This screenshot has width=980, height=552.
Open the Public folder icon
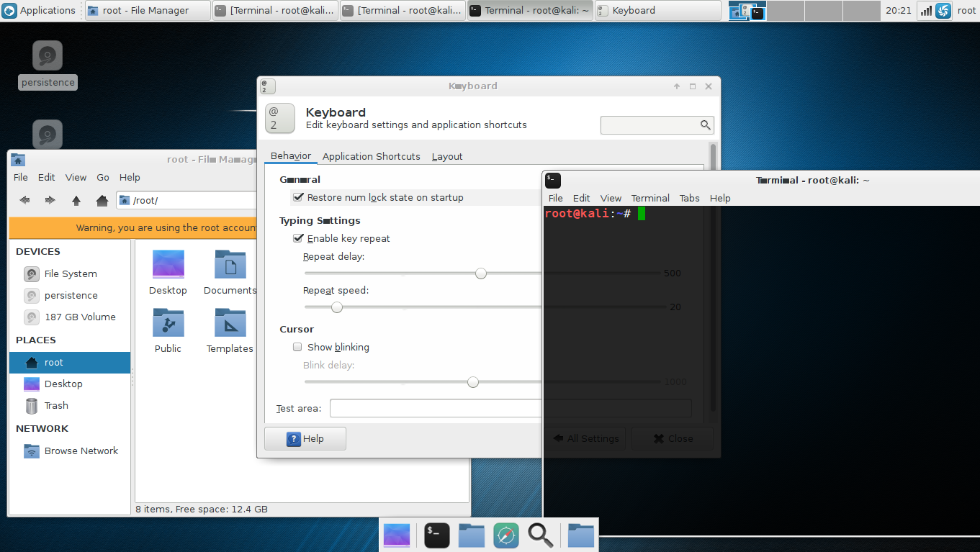point(168,323)
